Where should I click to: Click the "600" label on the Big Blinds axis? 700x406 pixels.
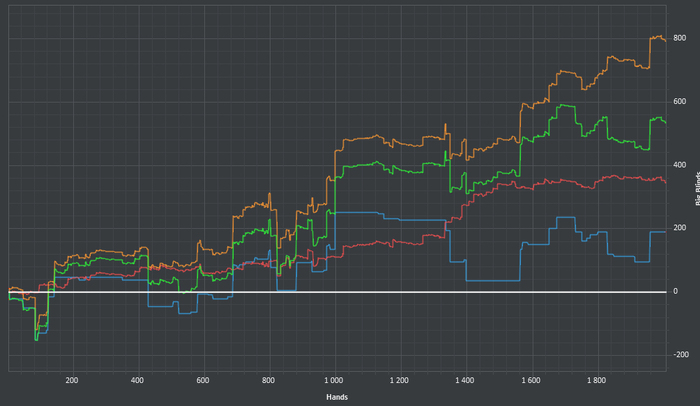coord(679,102)
